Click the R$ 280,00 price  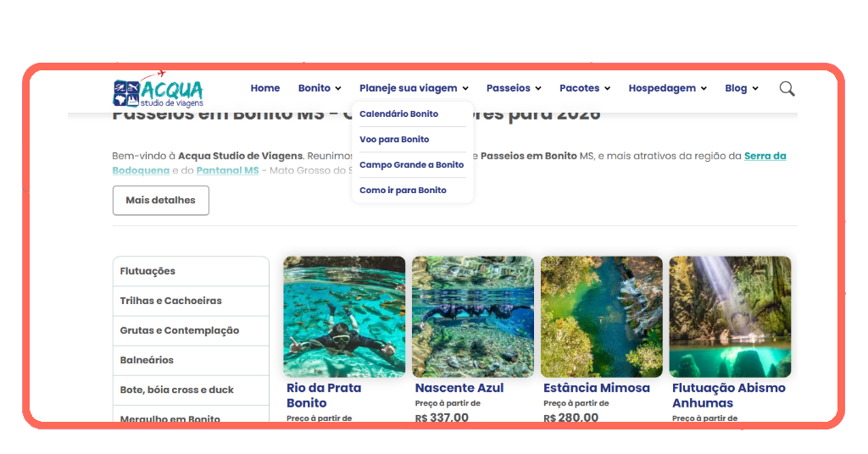(570, 418)
